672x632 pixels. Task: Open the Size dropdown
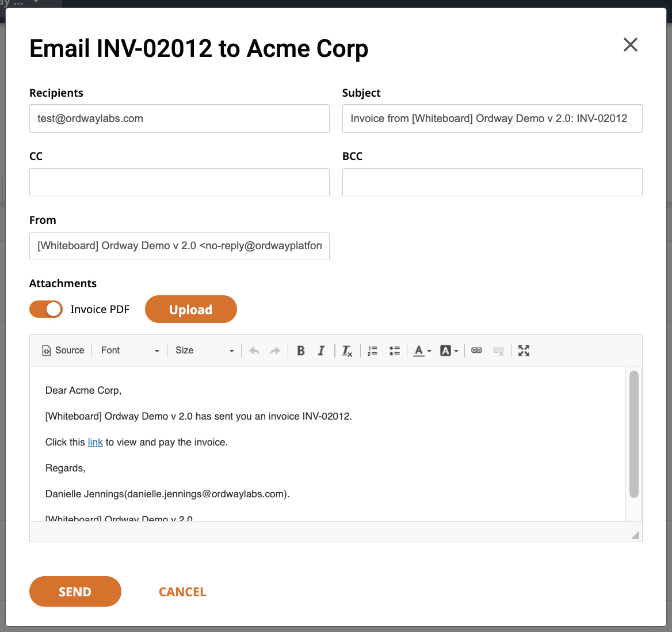click(204, 351)
